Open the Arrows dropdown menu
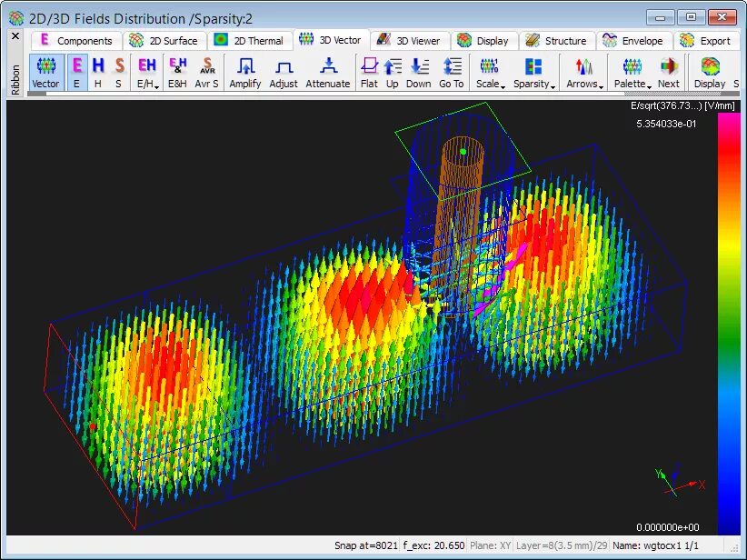 [x=584, y=73]
